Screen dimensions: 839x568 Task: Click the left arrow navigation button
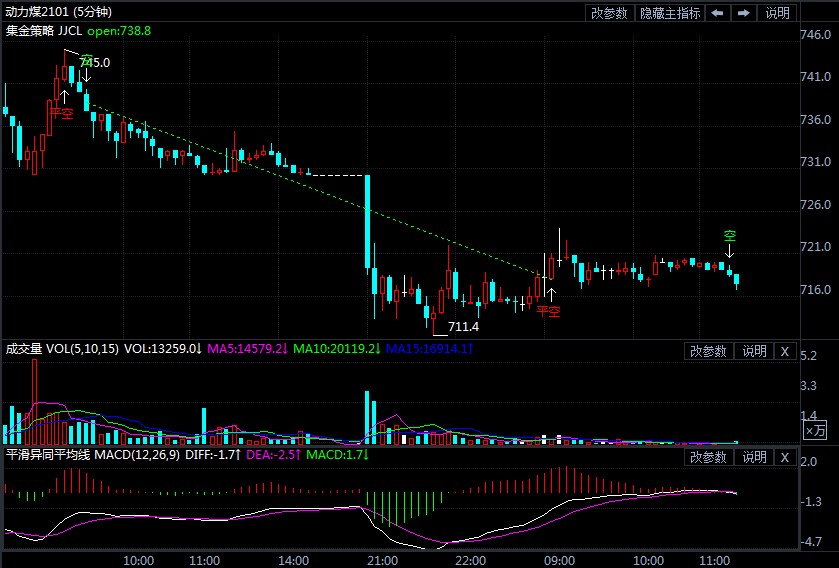click(718, 13)
